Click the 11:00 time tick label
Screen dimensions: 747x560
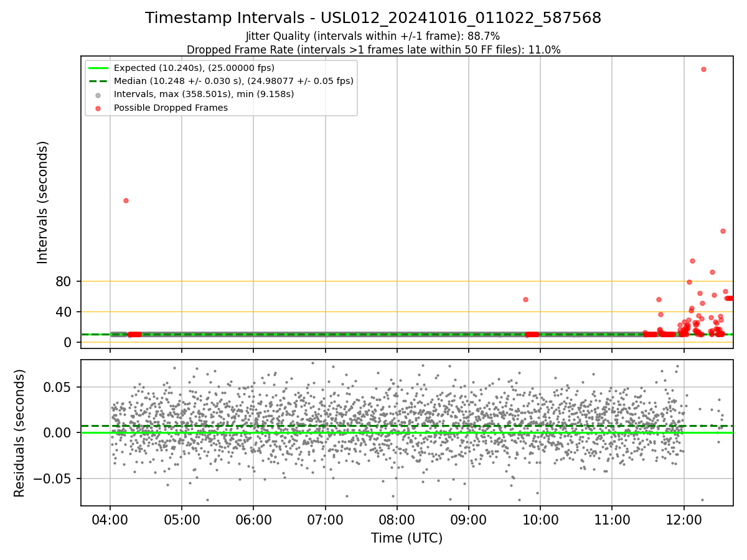click(612, 519)
